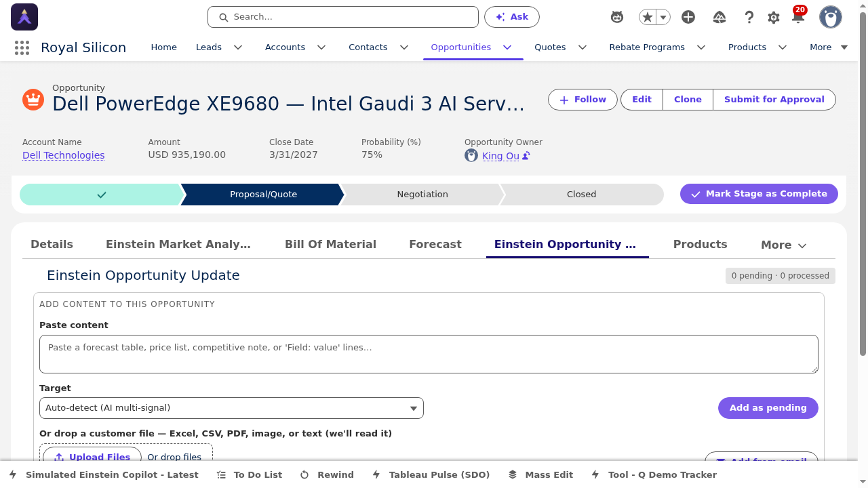This screenshot has height=488, width=868.
Task: Open the favorites list dropdown arrow
Action: point(664,17)
